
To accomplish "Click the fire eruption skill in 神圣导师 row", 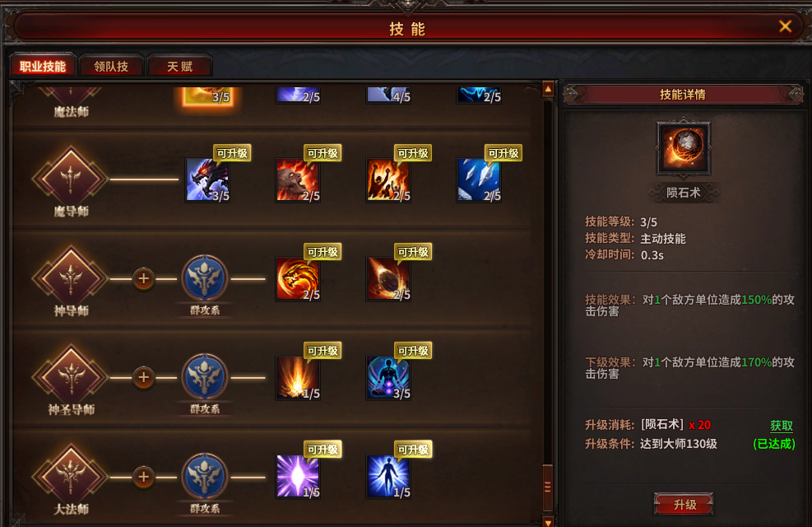I will coord(298,378).
